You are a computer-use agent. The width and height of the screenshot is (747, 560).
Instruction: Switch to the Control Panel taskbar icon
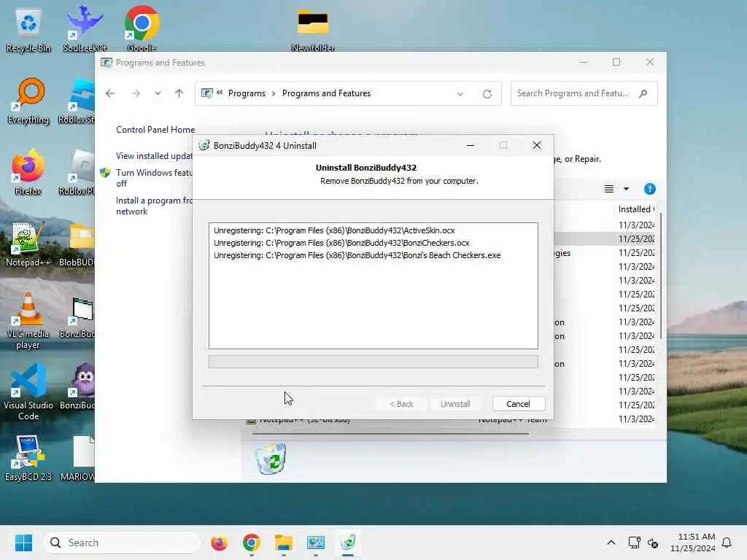[x=315, y=542]
